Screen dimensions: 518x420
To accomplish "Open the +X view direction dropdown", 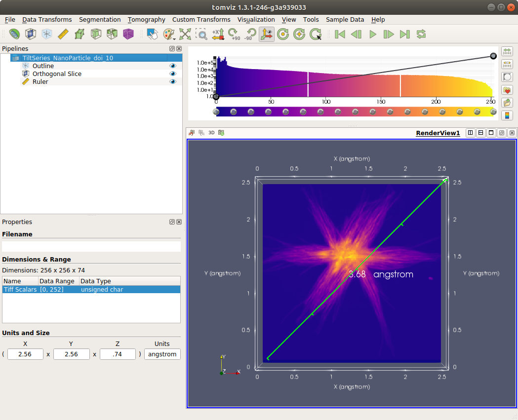I will point(218,34).
